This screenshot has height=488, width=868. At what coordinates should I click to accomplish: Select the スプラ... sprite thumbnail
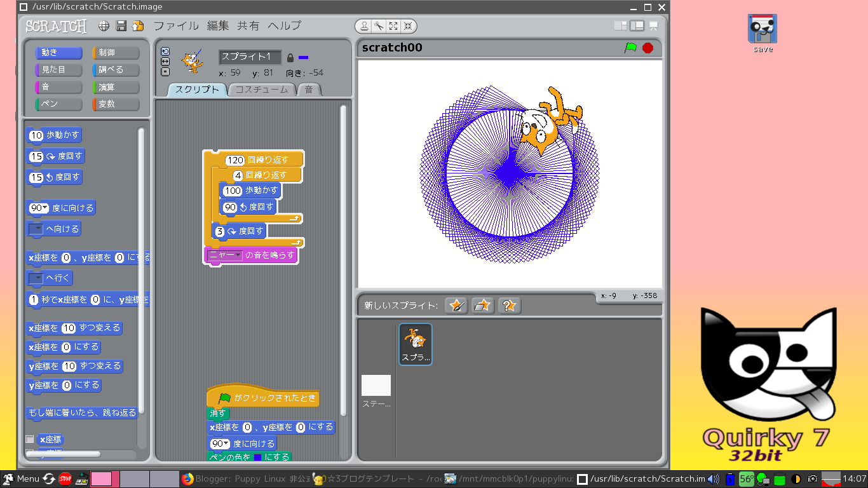tap(416, 344)
